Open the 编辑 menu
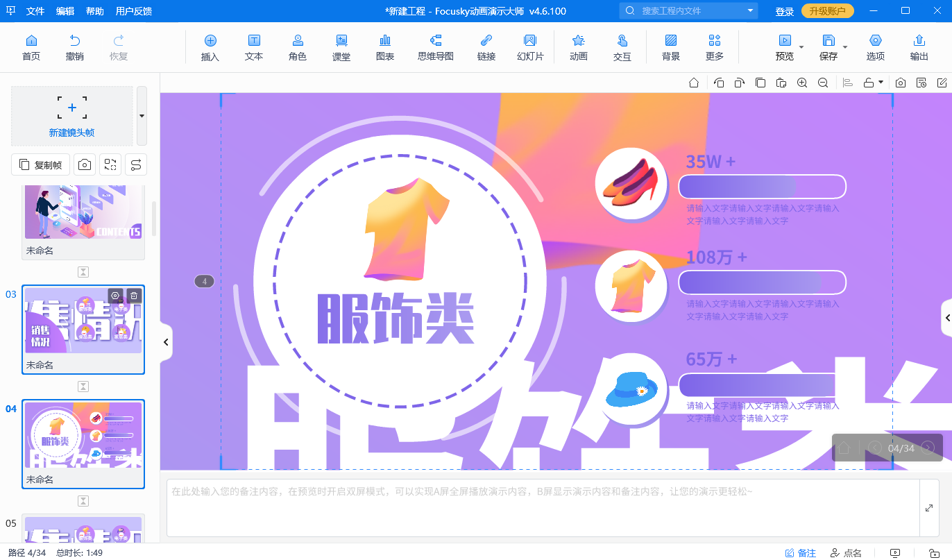 [x=65, y=11]
